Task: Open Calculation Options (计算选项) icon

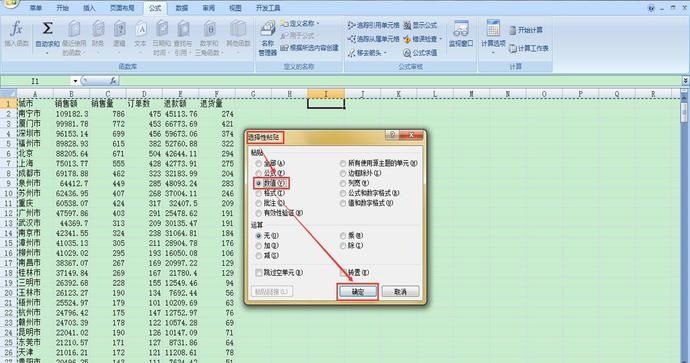Action: click(x=493, y=29)
